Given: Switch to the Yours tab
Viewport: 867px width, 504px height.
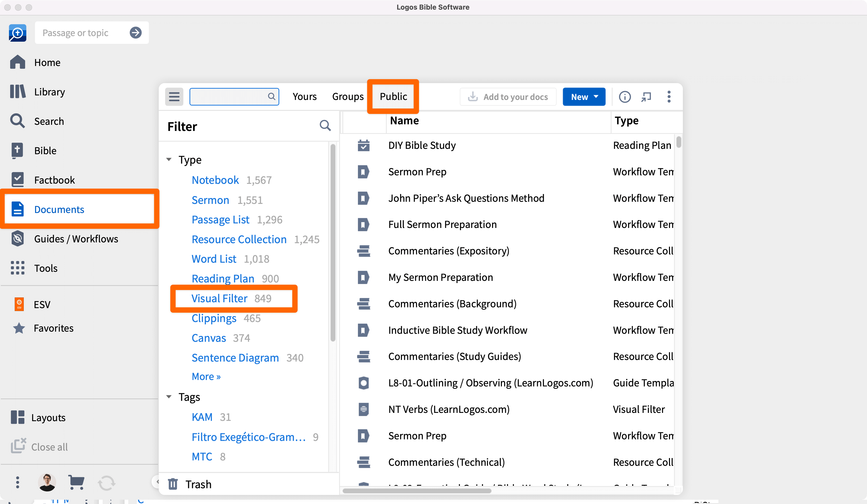Looking at the screenshot, I should coord(304,97).
